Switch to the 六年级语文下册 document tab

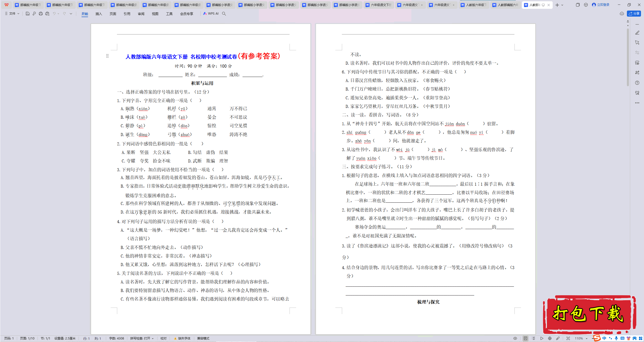click(379, 5)
